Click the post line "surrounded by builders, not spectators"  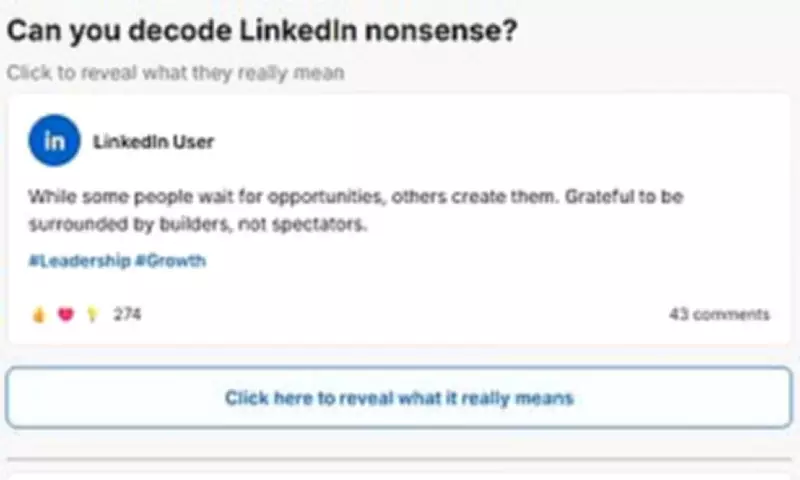(198, 224)
